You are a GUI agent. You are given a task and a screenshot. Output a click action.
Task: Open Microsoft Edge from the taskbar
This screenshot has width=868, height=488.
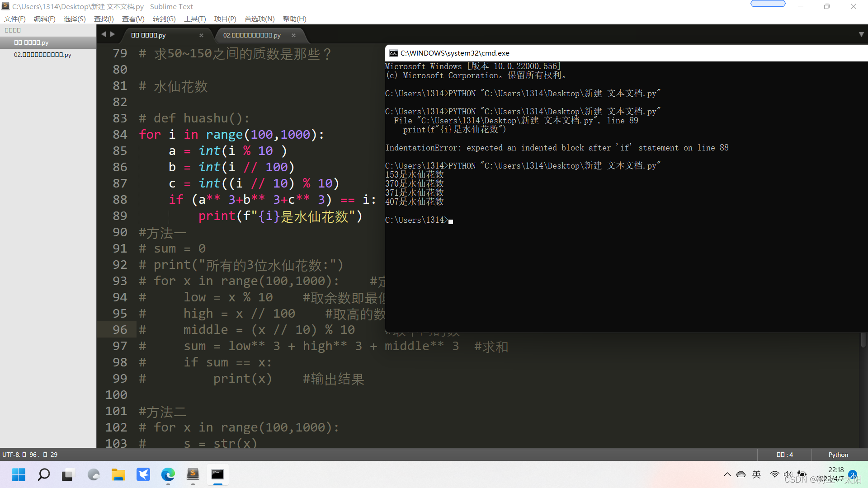pyautogui.click(x=168, y=474)
